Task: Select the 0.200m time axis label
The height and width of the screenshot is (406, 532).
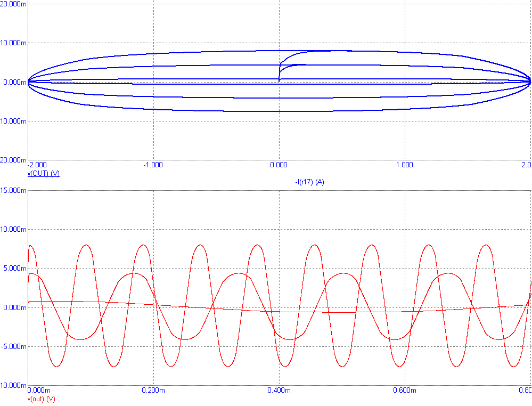Action: pyautogui.click(x=153, y=391)
